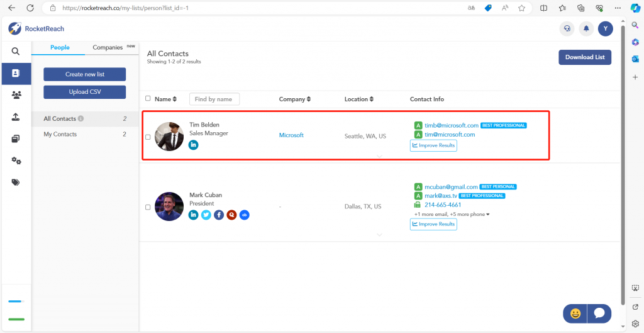This screenshot has height=333, width=644.
Task: Open the notifications bell
Action: pos(587,29)
